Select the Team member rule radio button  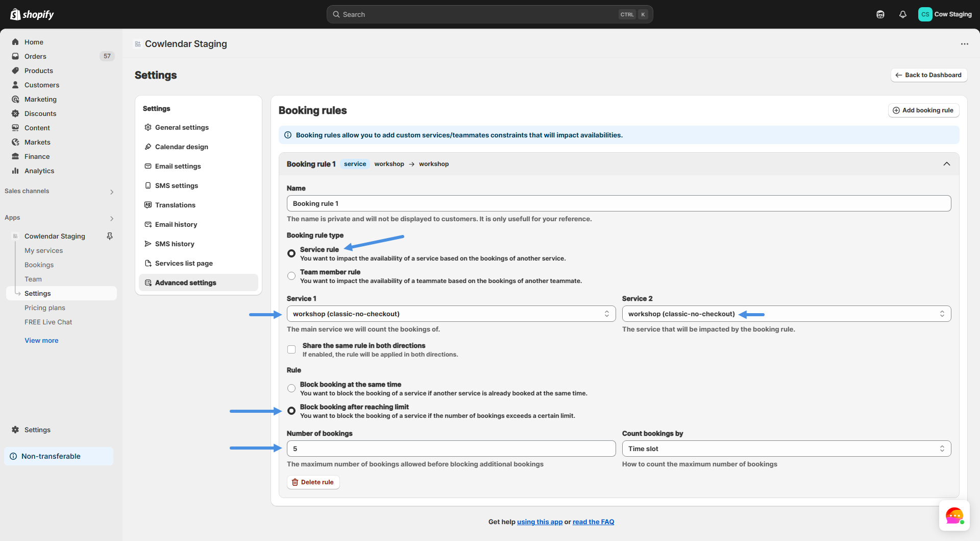coord(291,276)
